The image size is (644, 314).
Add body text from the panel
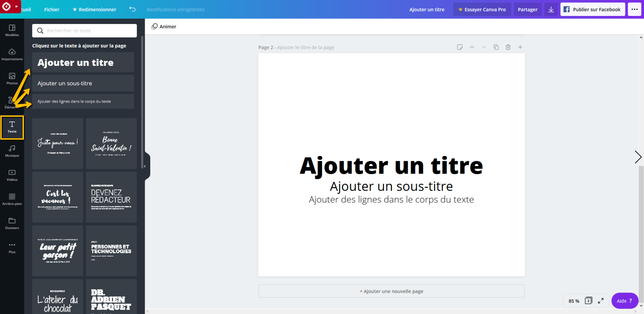click(x=83, y=101)
